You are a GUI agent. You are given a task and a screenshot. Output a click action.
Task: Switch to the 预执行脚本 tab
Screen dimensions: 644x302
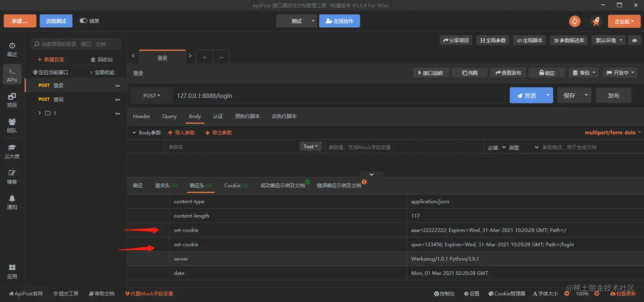coord(247,116)
